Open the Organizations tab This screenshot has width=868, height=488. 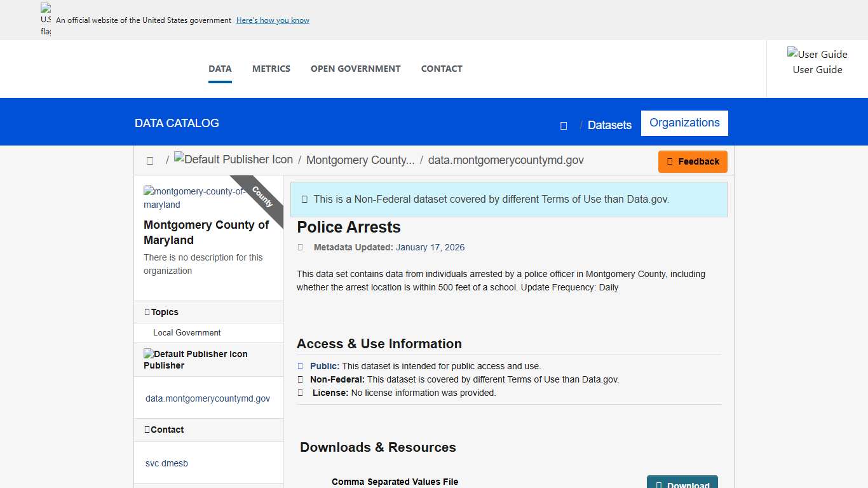[x=684, y=123]
